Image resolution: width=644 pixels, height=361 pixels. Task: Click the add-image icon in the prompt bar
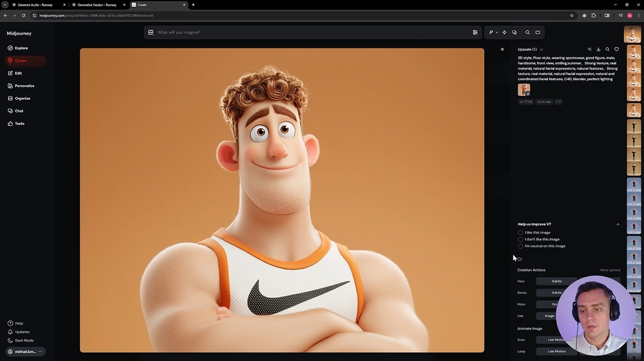tap(151, 32)
